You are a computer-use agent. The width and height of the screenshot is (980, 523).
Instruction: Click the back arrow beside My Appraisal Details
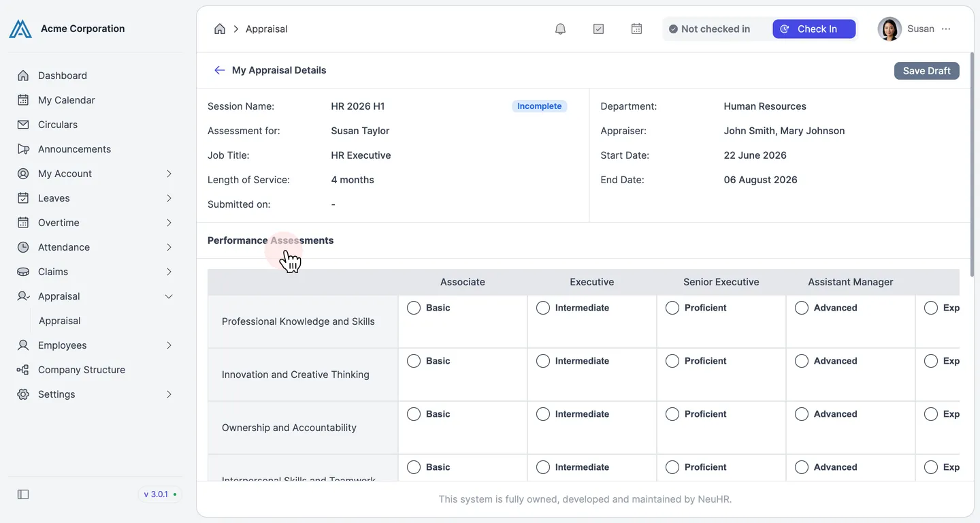point(219,70)
